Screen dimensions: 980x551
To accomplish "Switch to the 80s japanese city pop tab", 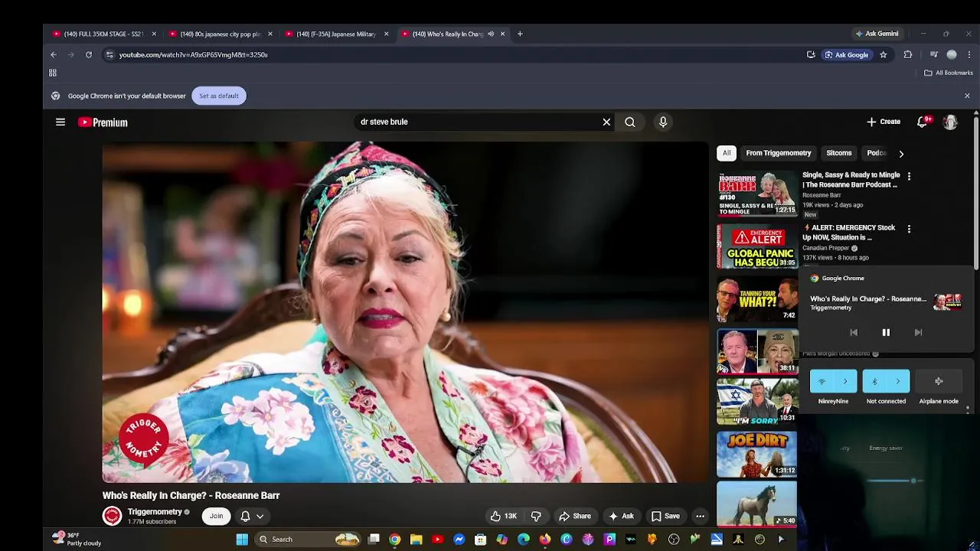I will point(220,34).
